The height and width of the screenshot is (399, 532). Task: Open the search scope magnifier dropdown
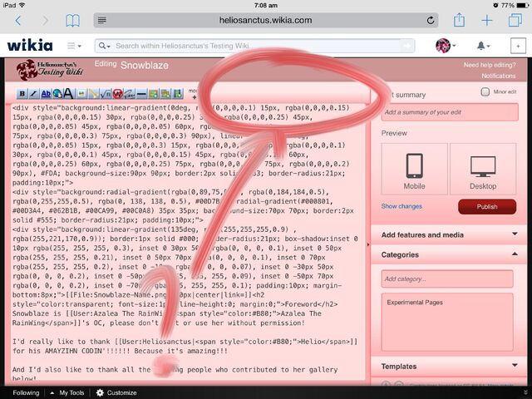[104, 46]
